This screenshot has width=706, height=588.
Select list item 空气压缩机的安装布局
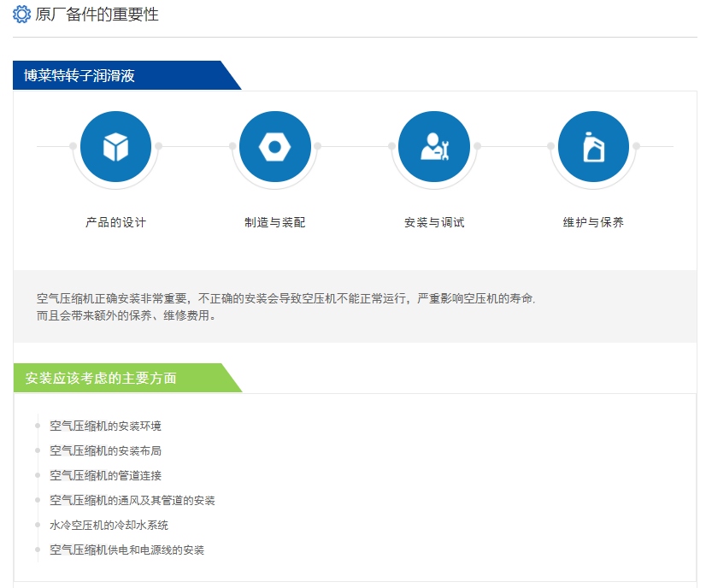point(105,450)
